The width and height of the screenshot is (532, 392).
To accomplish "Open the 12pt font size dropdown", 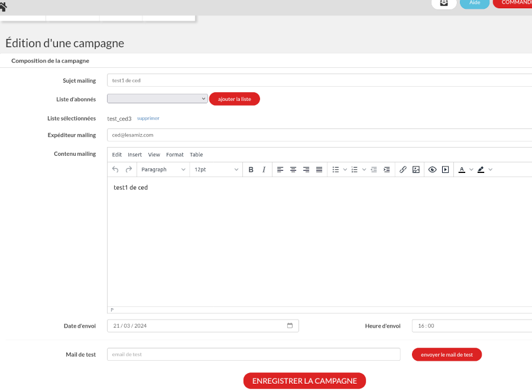I will 216,169.
